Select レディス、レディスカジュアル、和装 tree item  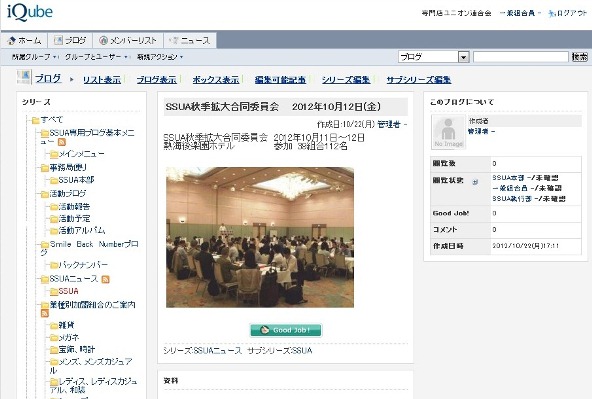[93, 385]
